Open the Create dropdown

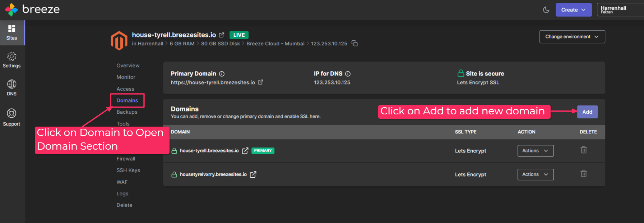[573, 10]
